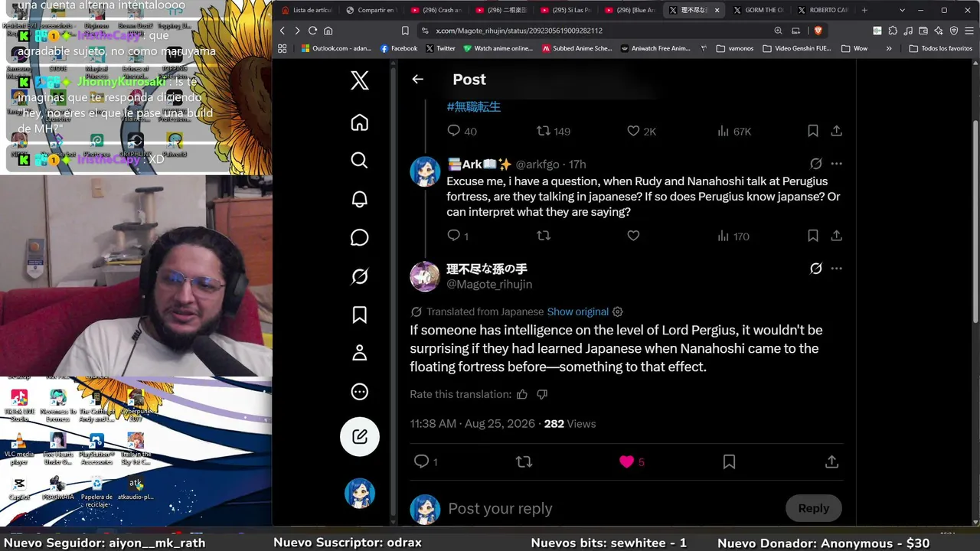Open VLC media player desktop shortcut
This screenshot has height=551, width=980.
[x=19, y=448]
